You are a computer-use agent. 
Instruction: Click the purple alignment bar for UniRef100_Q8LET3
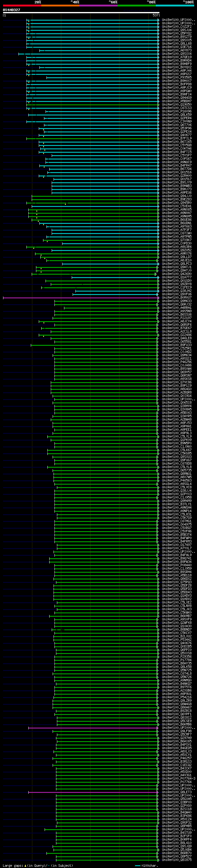pos(94,792)
